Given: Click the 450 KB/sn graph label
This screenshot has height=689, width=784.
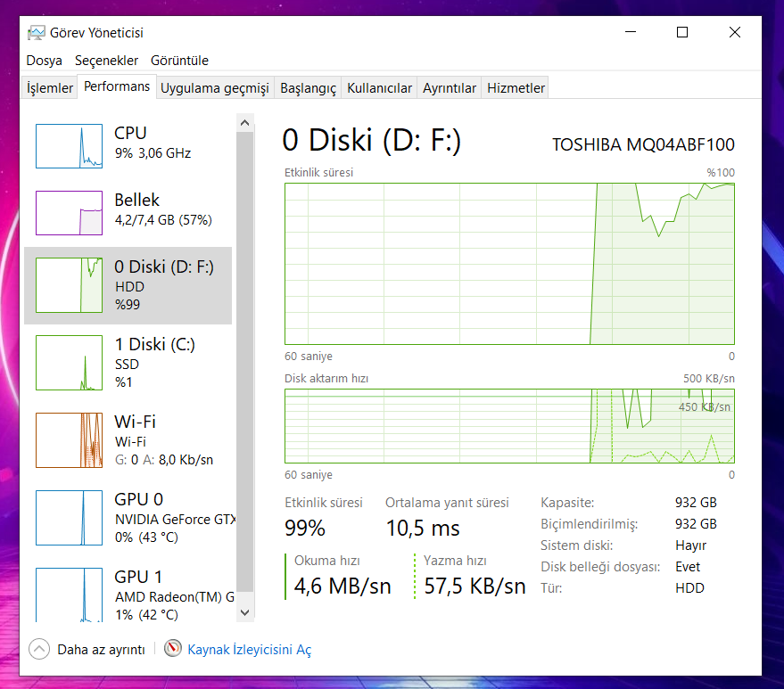Looking at the screenshot, I should click(704, 407).
